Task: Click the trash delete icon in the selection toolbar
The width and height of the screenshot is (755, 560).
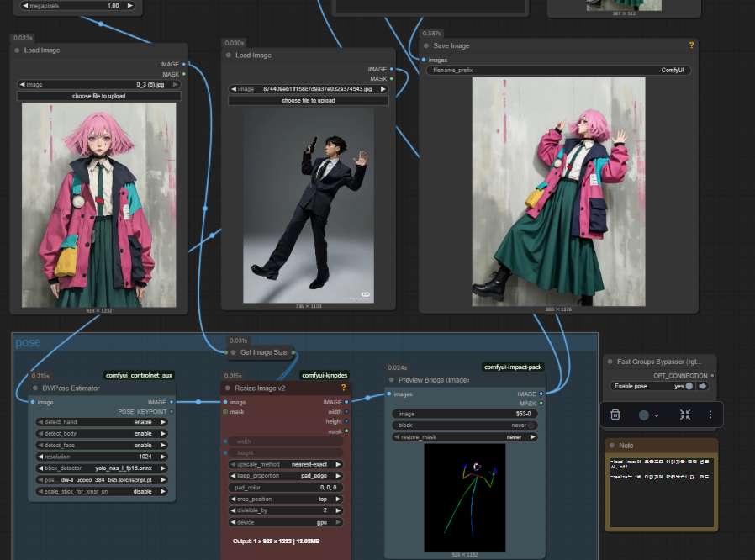Action: pos(615,415)
